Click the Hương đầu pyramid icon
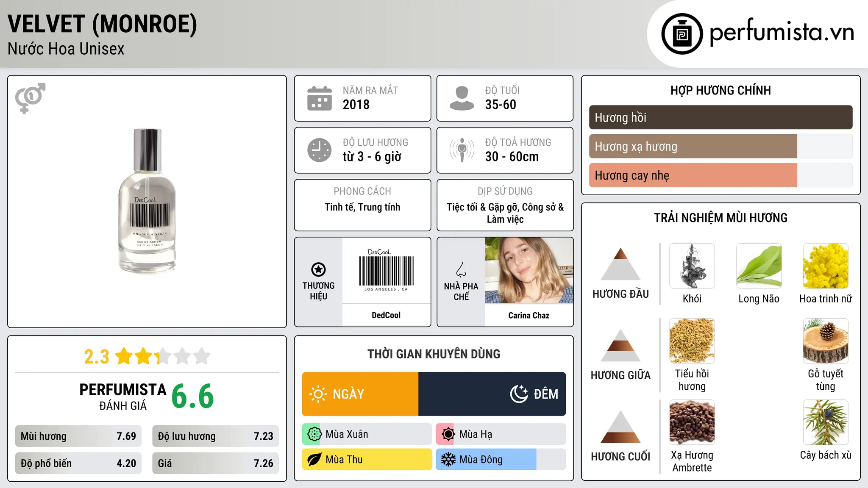The width and height of the screenshot is (868, 488). pyautogui.click(x=620, y=264)
